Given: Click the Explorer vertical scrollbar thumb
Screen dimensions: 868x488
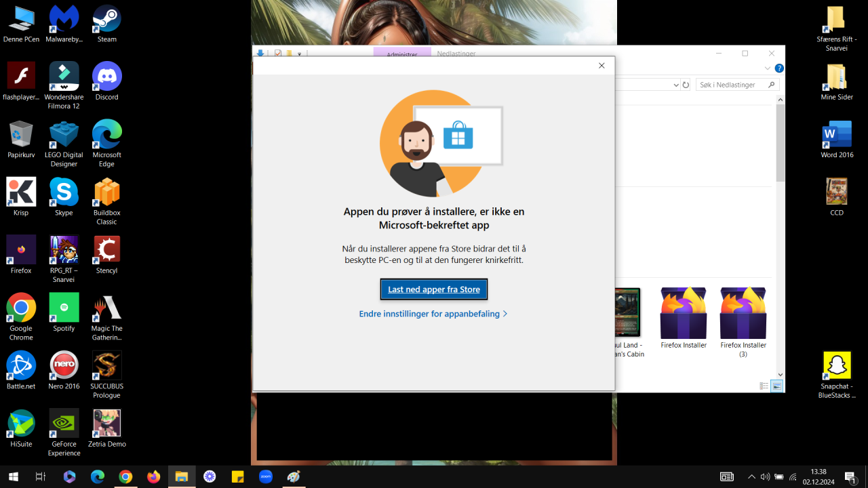Looking at the screenshot, I should coord(780,142).
